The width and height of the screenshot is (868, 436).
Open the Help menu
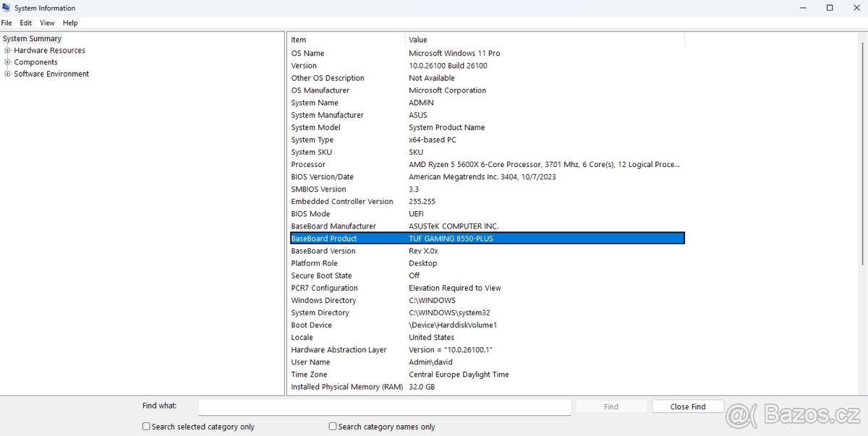pos(69,22)
